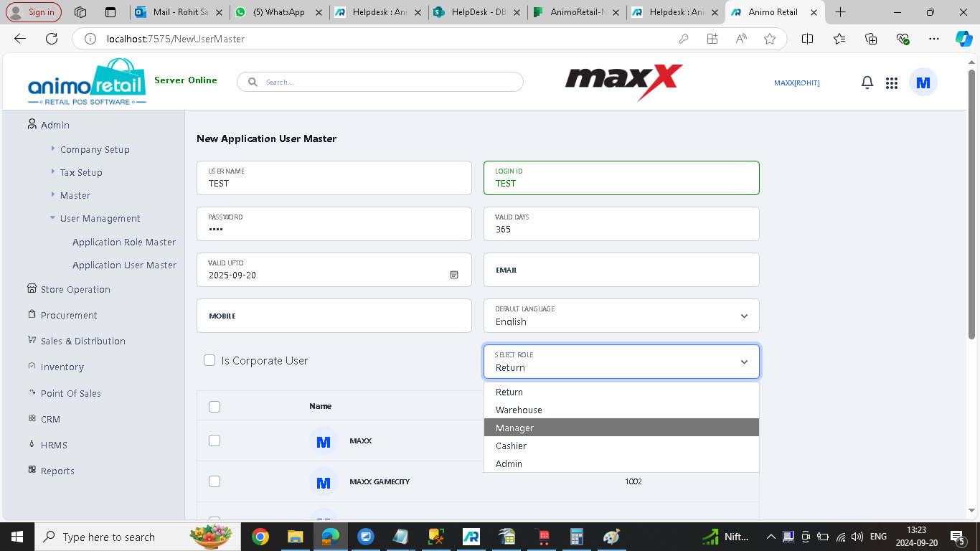The image size is (980, 551).
Task: Click the Animo Retail logo
Action: (87, 82)
